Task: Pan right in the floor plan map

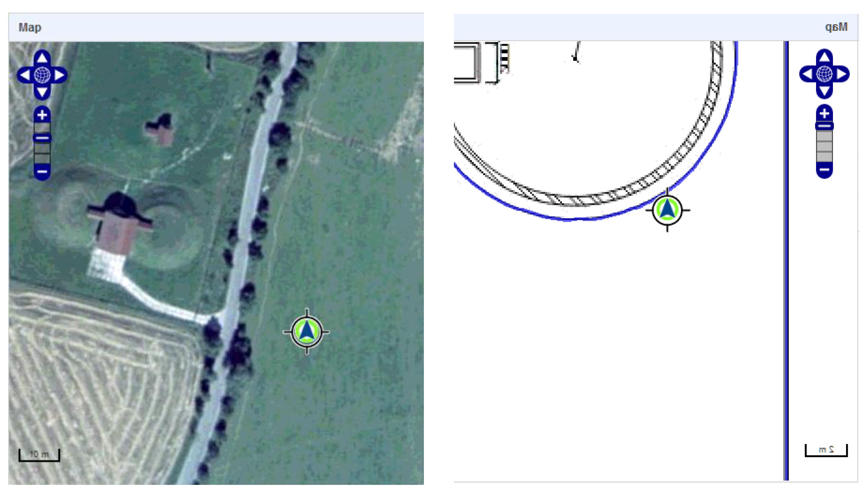Action: [x=842, y=74]
